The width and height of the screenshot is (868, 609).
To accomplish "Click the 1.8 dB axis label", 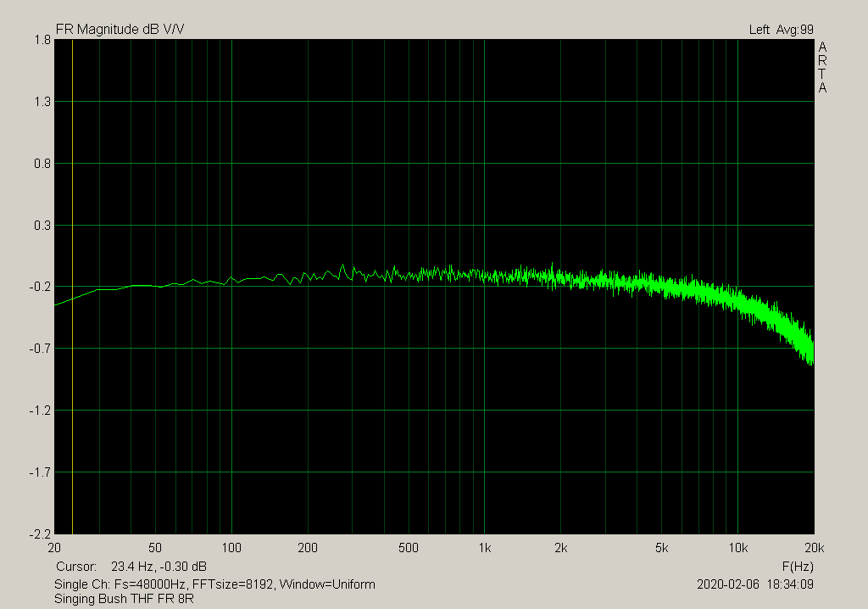I will [x=42, y=40].
